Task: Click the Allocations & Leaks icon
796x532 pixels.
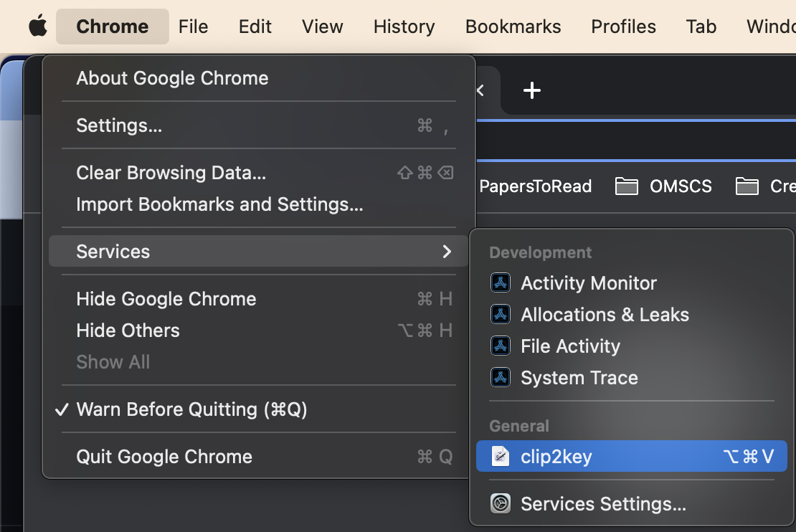Action: point(501,314)
